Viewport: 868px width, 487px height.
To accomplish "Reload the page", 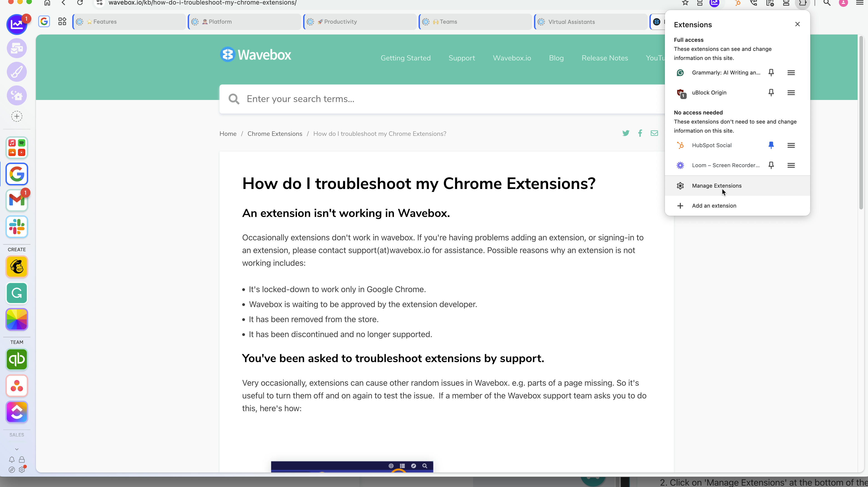I will 80,3.
